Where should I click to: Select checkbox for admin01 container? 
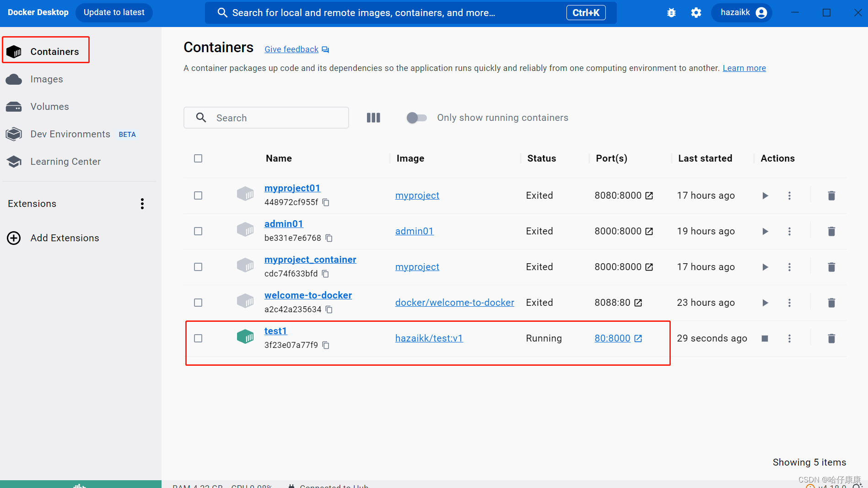point(198,231)
